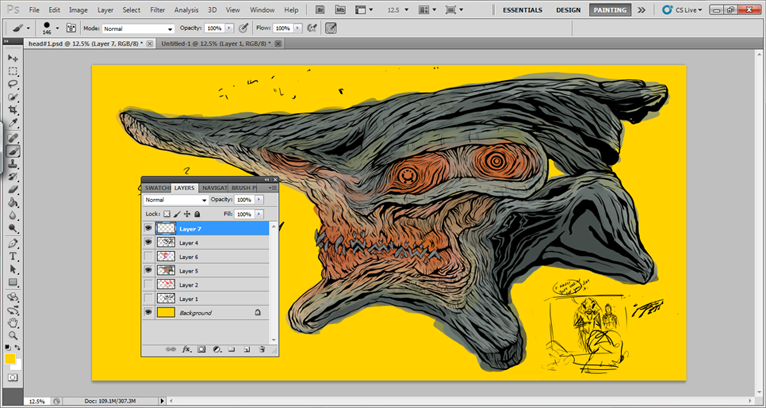
Task: Expand the layer Opacity slider arrow
Action: click(x=259, y=200)
